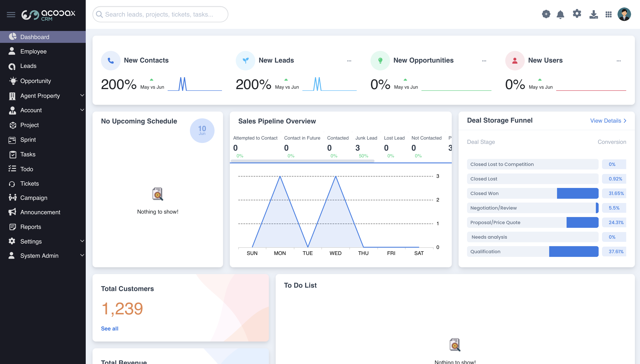Open New Leads card options menu
Screen dimensions: 640x364
[x=349, y=61]
